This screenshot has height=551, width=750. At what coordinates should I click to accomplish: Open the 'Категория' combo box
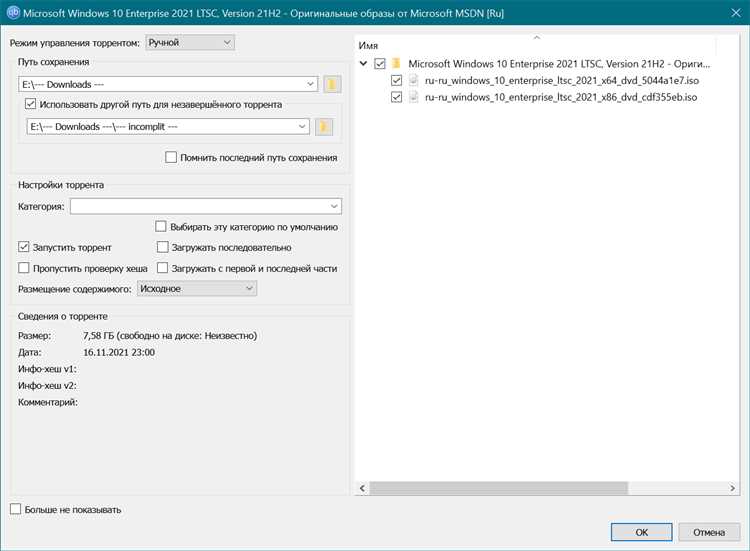pyautogui.click(x=206, y=206)
